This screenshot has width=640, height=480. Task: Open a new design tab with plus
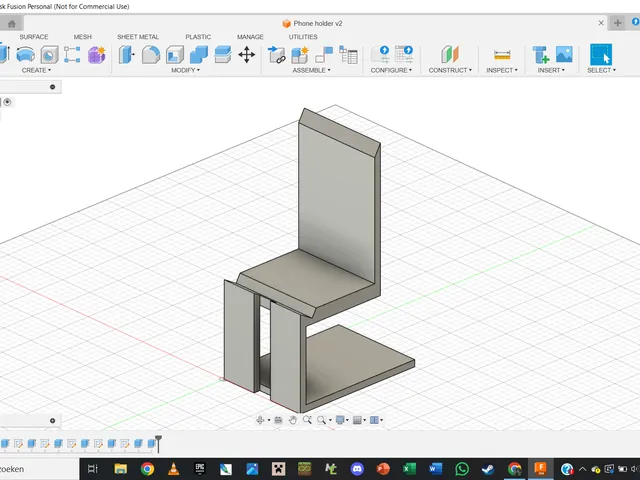click(x=618, y=23)
